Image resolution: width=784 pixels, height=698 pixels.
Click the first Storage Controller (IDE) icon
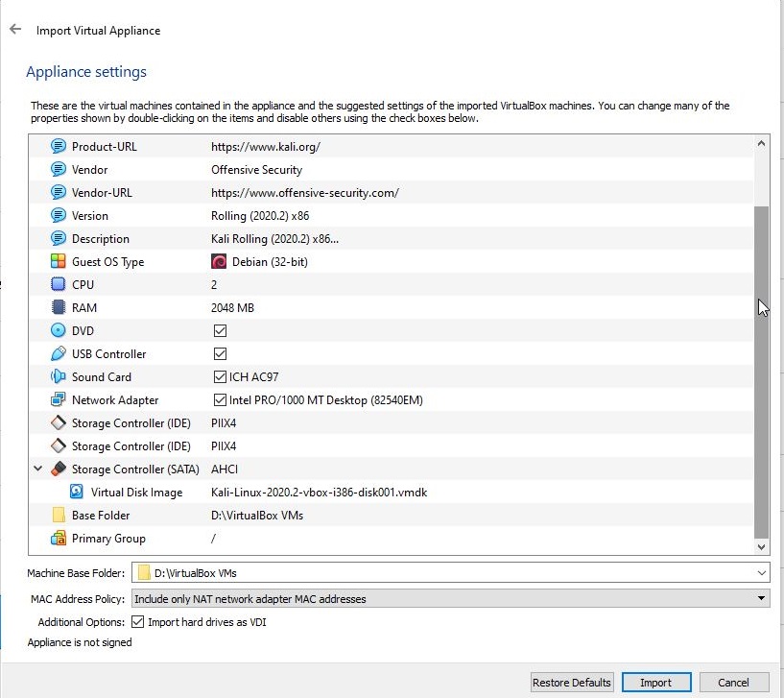click(58, 422)
